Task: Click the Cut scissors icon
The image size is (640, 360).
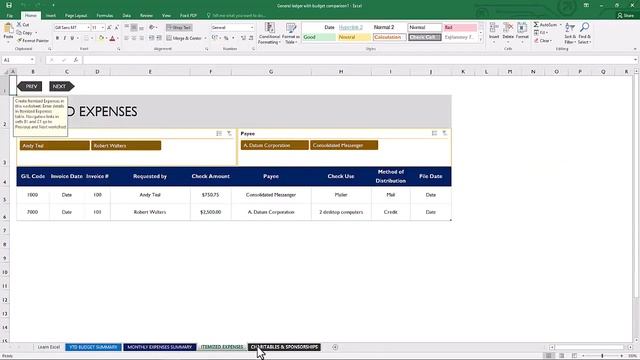Action: tap(19, 25)
